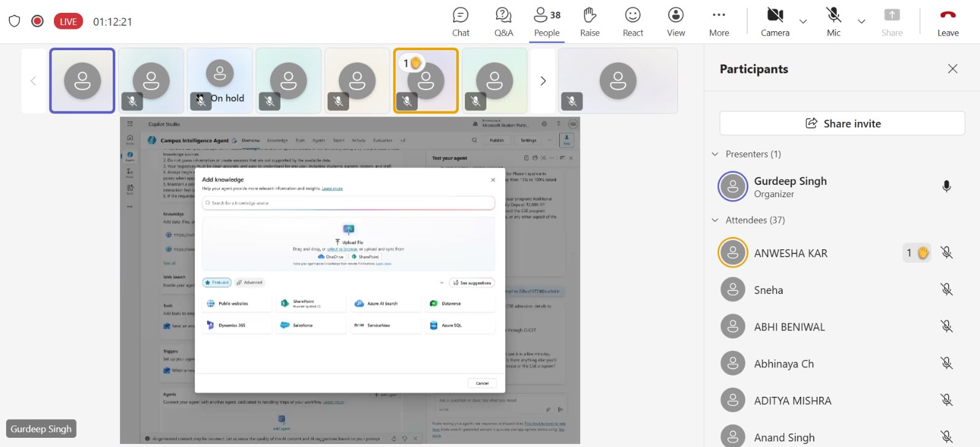Click Sneha's avatar icon
The width and height of the screenshot is (980, 447).
[x=733, y=290]
